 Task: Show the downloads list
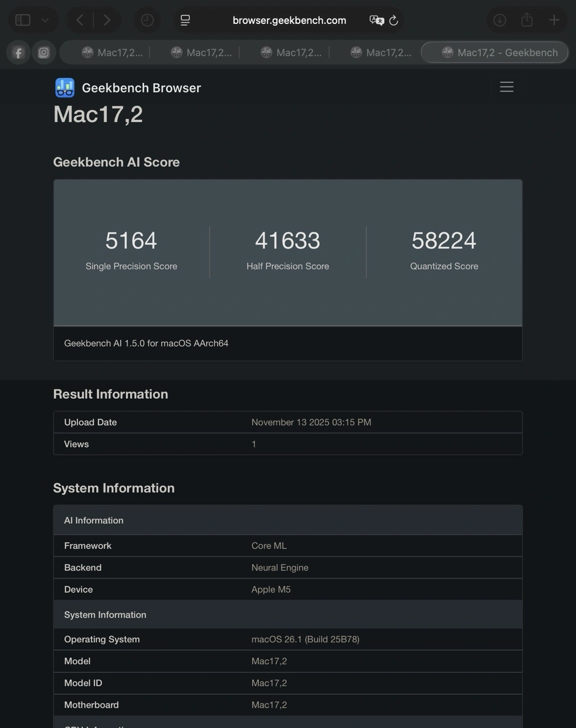(500, 20)
